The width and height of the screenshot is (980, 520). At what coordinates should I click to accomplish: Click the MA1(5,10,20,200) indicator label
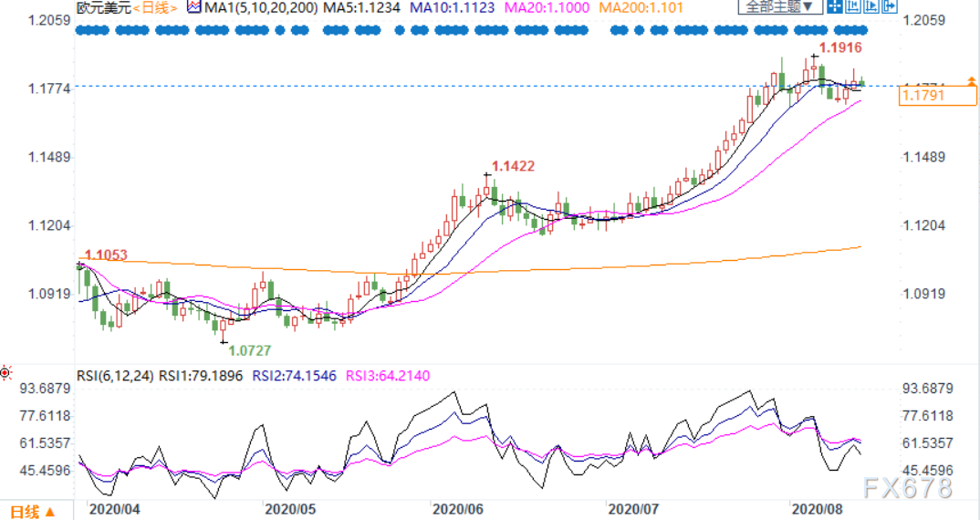(261, 8)
